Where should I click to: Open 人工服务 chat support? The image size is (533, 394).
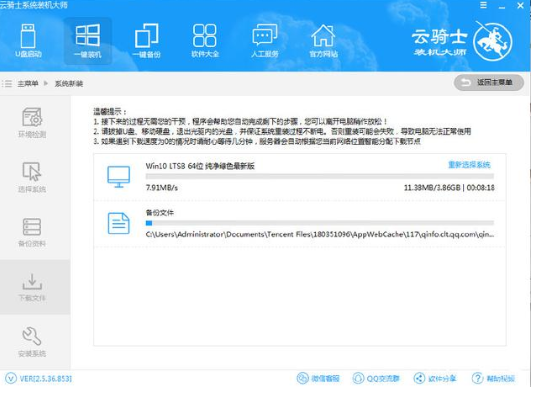pyautogui.click(x=265, y=40)
